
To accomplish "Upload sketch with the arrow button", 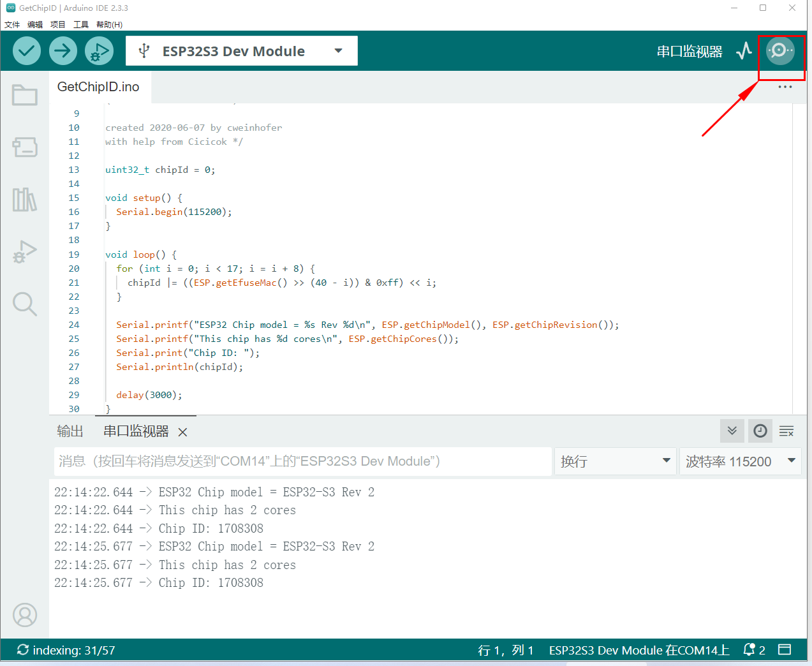I will (63, 51).
